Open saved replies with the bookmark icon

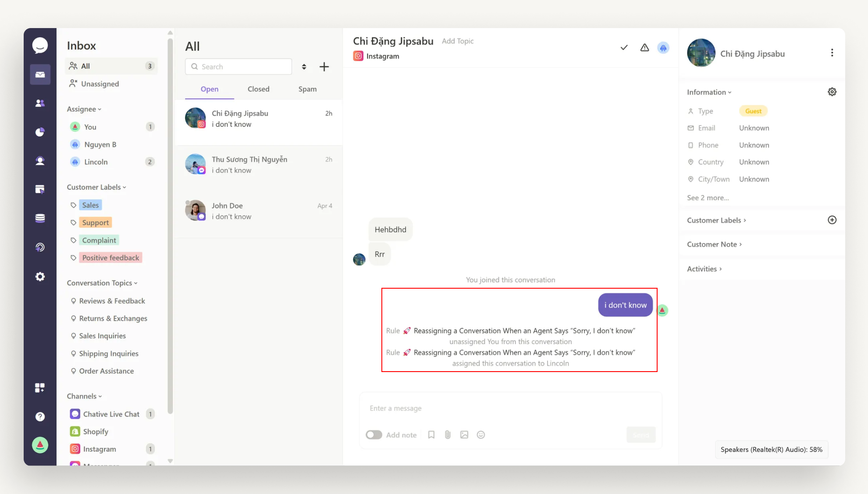tap(431, 434)
